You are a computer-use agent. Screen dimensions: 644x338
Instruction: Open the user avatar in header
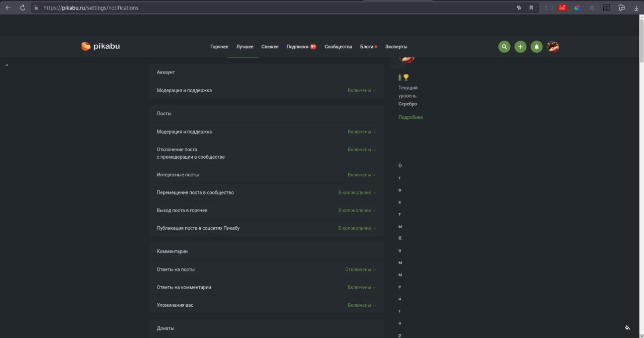click(x=552, y=47)
